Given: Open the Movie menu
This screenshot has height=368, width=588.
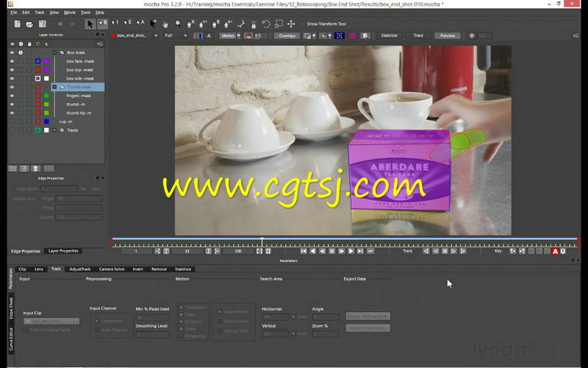Looking at the screenshot, I should pyautogui.click(x=69, y=13).
